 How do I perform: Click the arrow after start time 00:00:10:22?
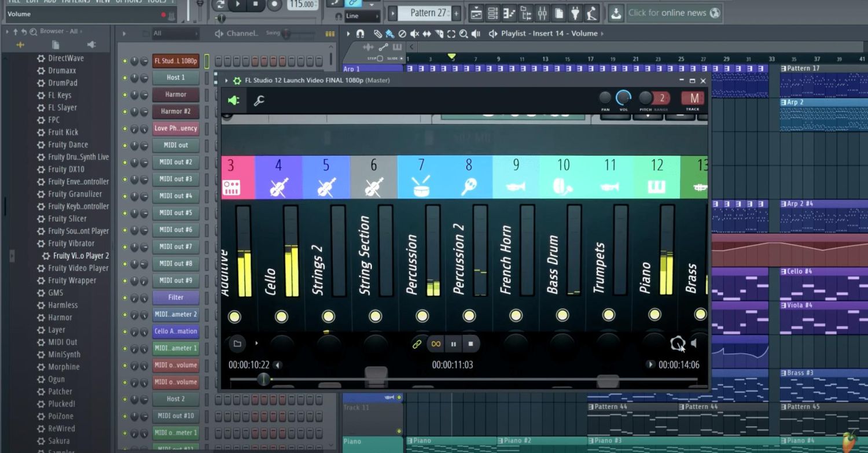(278, 365)
